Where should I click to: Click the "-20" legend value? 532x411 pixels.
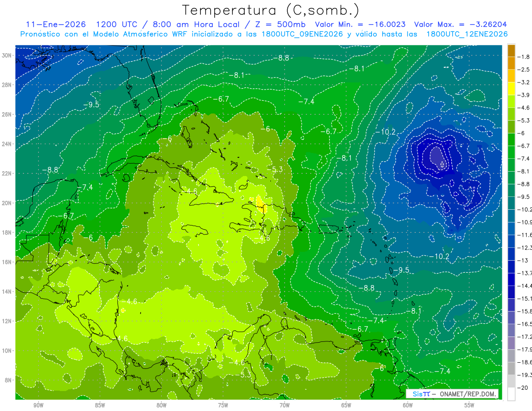(523, 388)
